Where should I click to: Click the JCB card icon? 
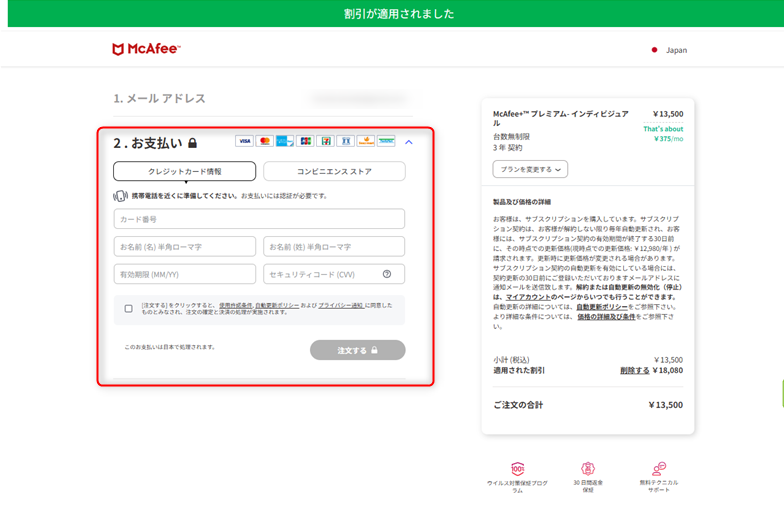306,141
